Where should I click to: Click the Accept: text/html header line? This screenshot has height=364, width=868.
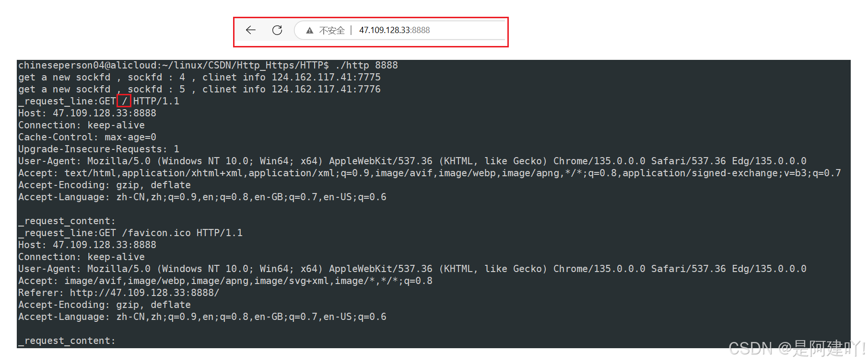pyautogui.click(x=429, y=173)
